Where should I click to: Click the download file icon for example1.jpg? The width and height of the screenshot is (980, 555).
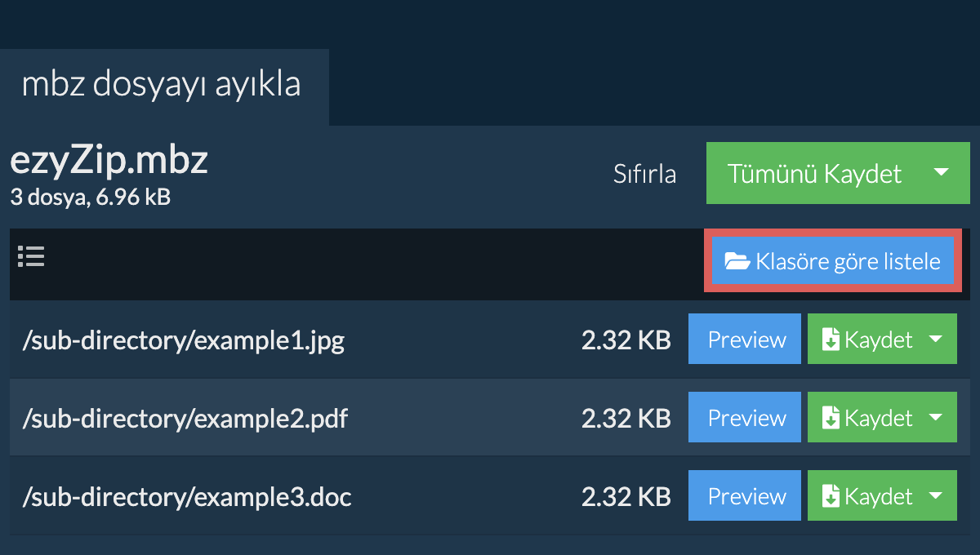tap(831, 340)
